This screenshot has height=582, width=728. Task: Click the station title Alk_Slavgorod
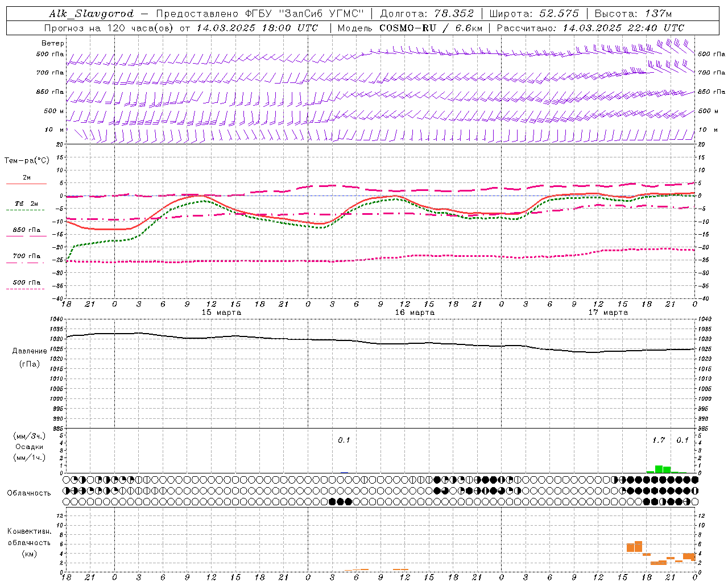pos(92,14)
